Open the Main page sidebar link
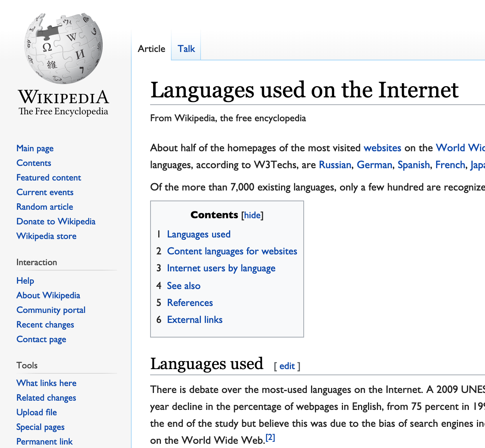This screenshot has width=485, height=448. click(35, 149)
